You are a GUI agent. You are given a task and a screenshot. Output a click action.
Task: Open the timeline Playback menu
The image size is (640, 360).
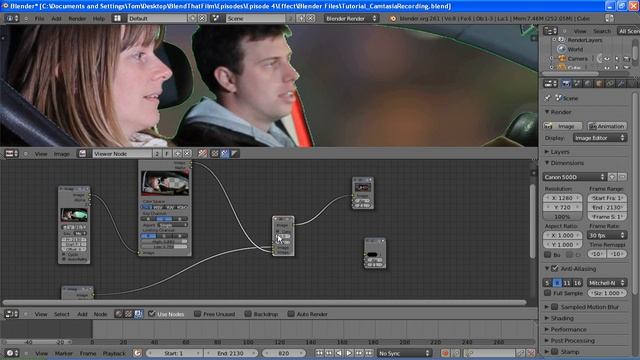114,353
